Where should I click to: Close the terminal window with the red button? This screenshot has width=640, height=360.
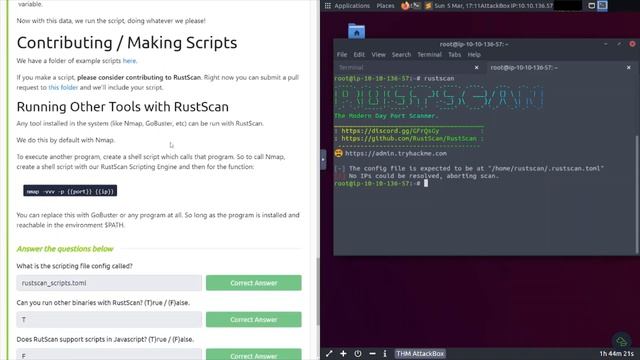[632, 44]
